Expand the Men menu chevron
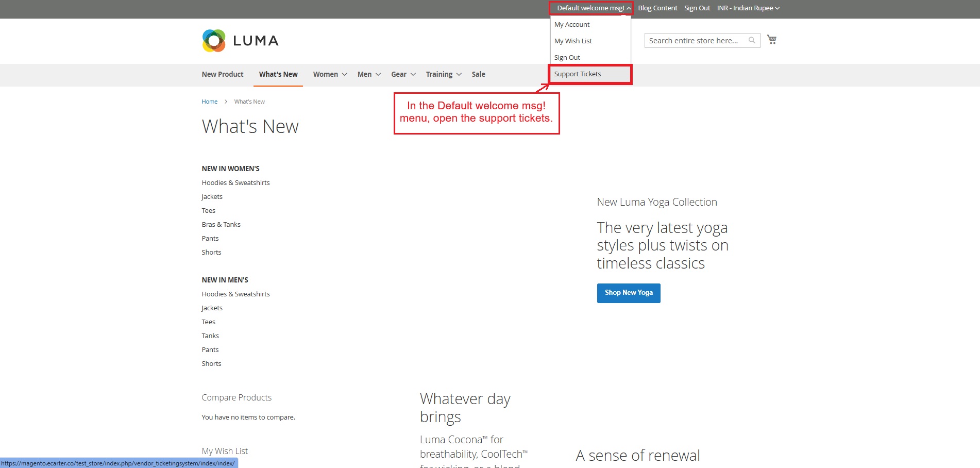The height and width of the screenshot is (468, 980). pyautogui.click(x=378, y=74)
